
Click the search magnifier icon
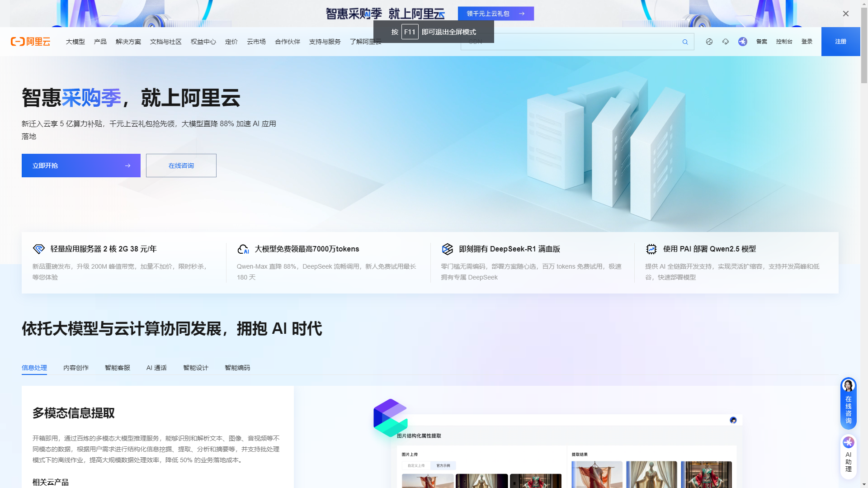(x=685, y=42)
